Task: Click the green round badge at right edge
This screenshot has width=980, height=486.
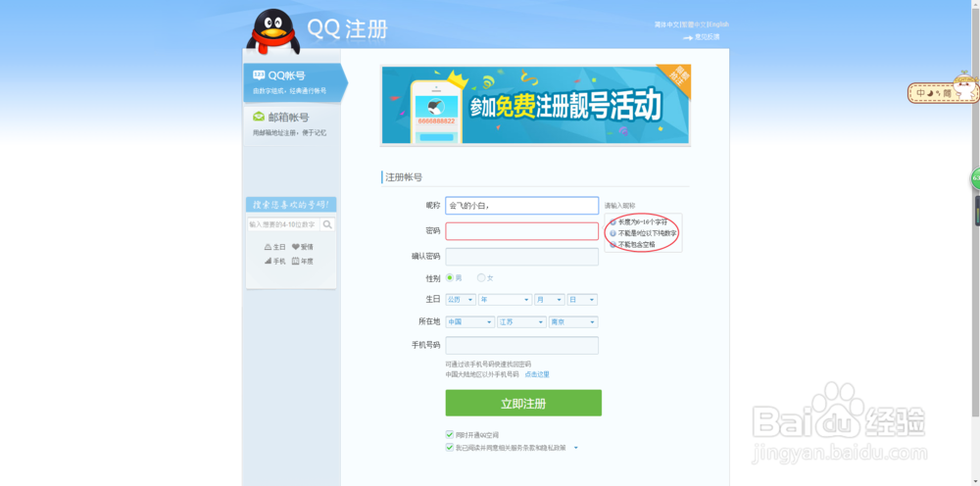Action: 975,178
